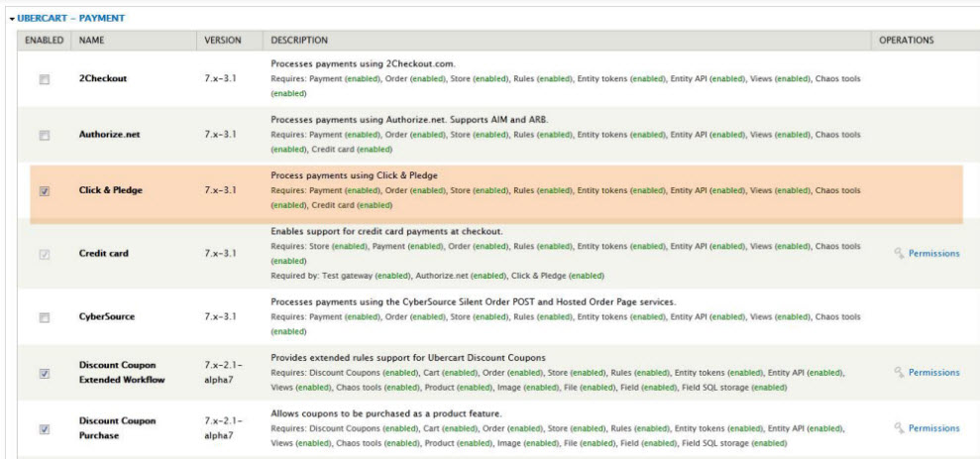
Task: Click key icon in Discount Coupon Purchase row
Action: tap(900, 428)
